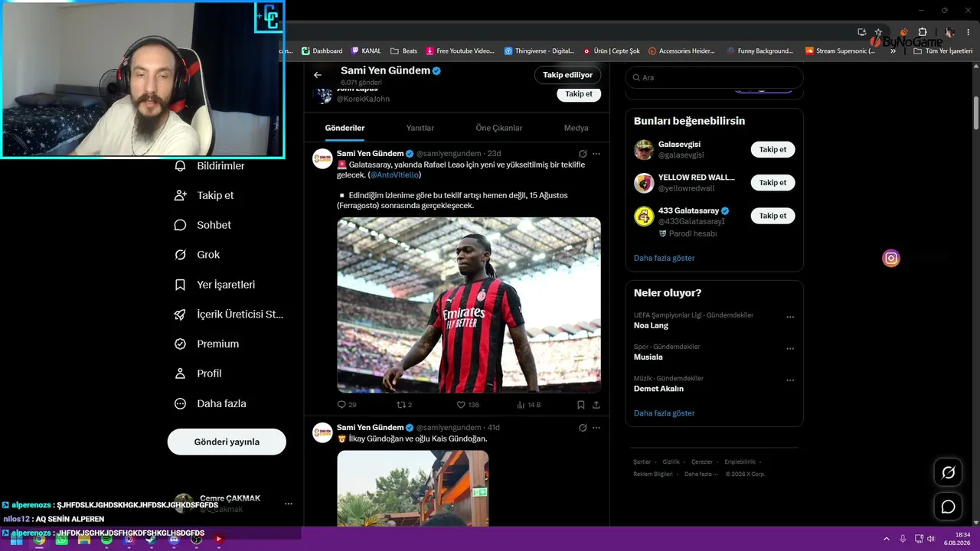This screenshot has width=980, height=551.
Task: Click the Ara search field
Action: pyautogui.click(x=714, y=77)
